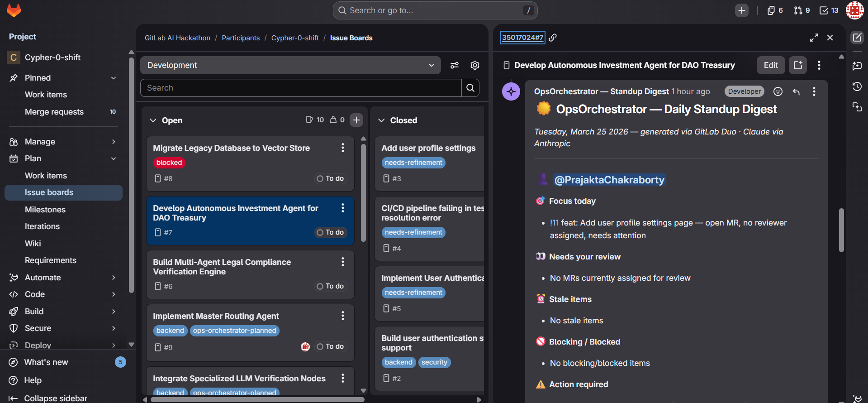This screenshot has width=868, height=403.
Task: Add emoji reaction to standup digest comment
Action: coord(778,91)
